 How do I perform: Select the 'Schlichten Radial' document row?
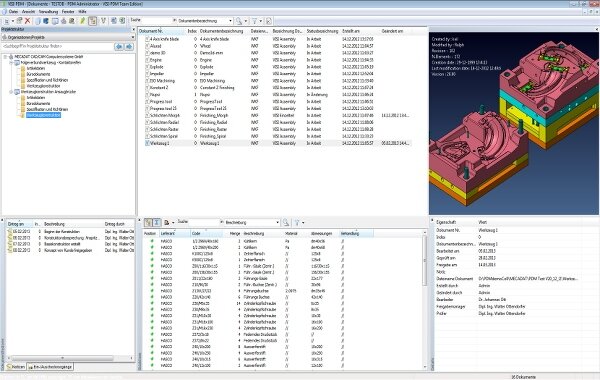(276, 122)
